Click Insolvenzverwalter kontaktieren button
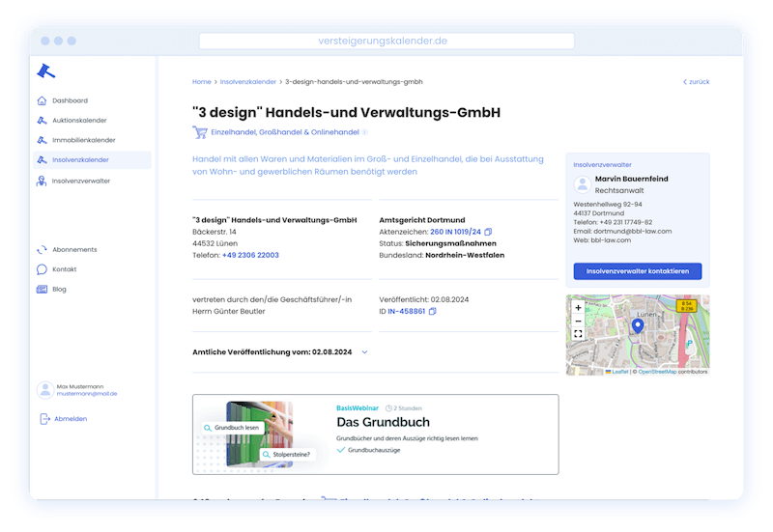The height and width of the screenshot is (532, 773). [x=637, y=271]
